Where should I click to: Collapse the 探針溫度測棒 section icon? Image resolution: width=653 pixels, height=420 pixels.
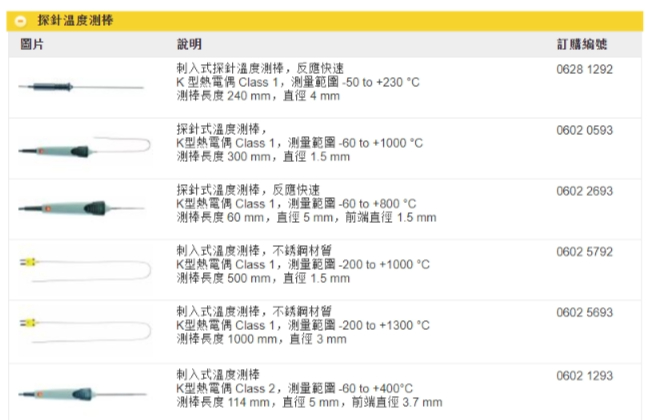[22, 21]
